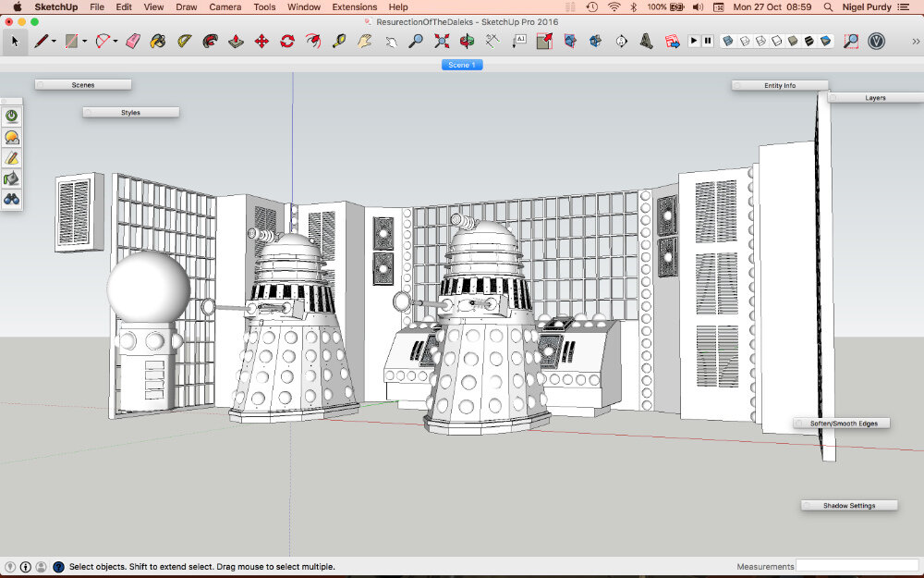
Task: Open the Line tool dropdown arrow
Action: coord(53,41)
